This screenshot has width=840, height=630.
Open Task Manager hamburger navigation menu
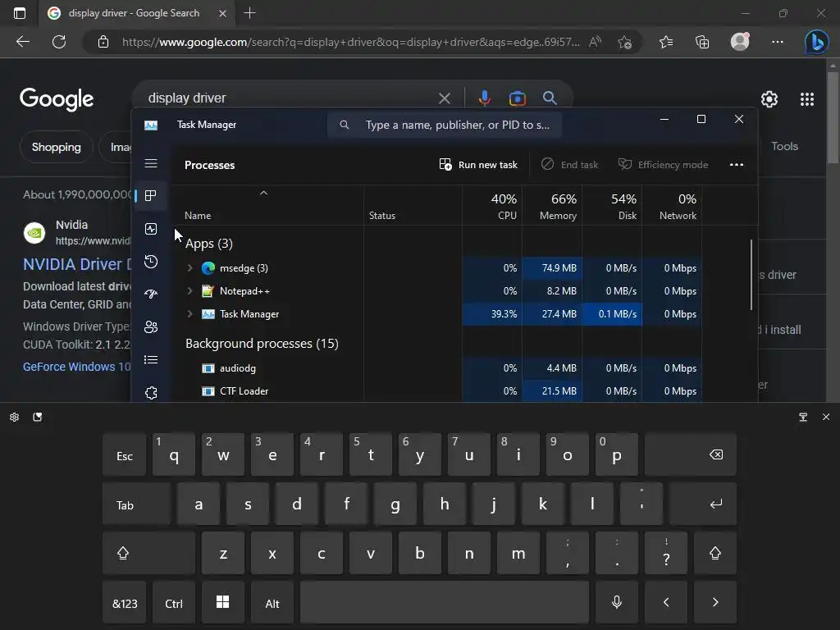pyautogui.click(x=151, y=163)
